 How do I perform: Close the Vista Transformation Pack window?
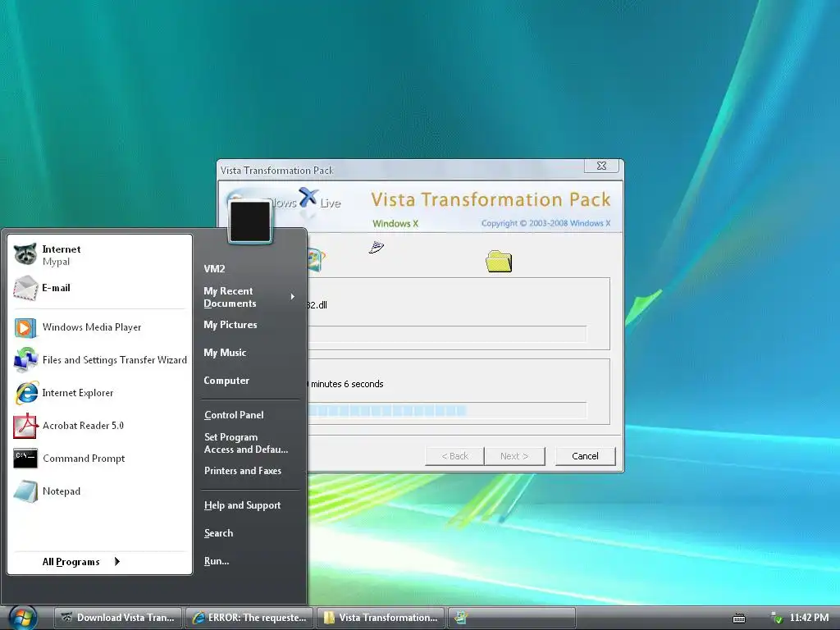(x=601, y=166)
